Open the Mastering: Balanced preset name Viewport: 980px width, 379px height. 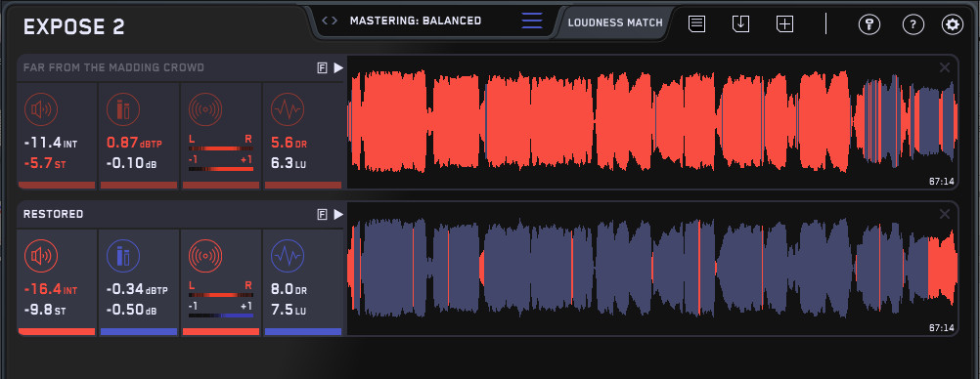click(x=416, y=21)
